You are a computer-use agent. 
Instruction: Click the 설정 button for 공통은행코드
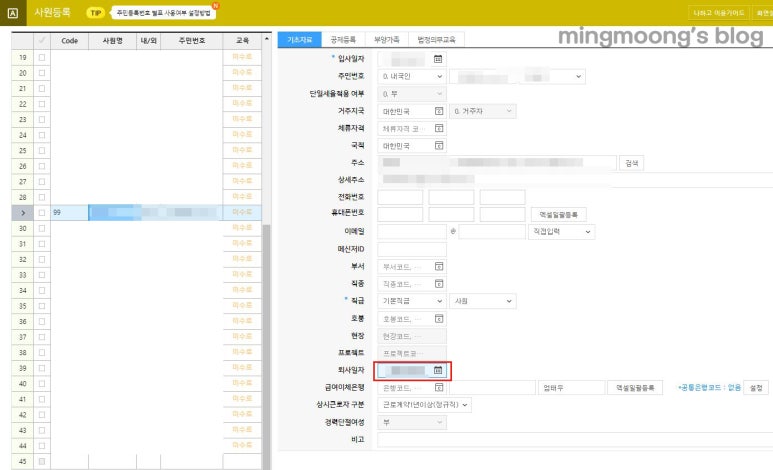[756, 388]
